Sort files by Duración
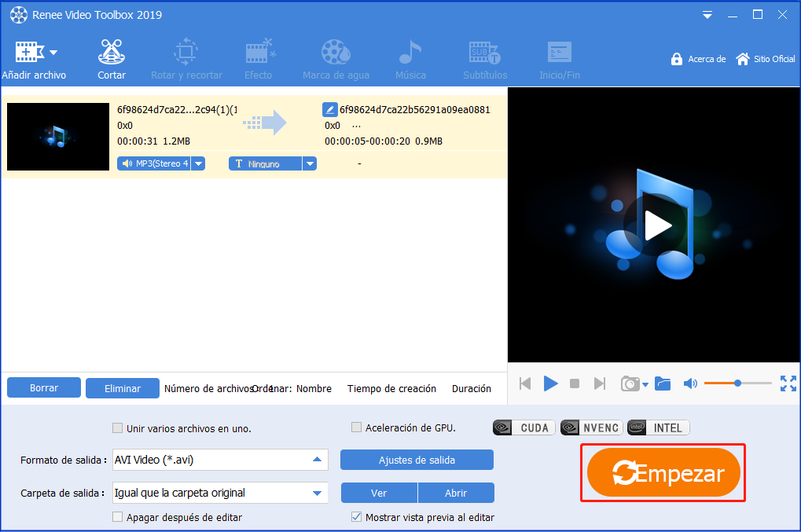Image resolution: width=801 pixels, height=532 pixels. tap(472, 388)
